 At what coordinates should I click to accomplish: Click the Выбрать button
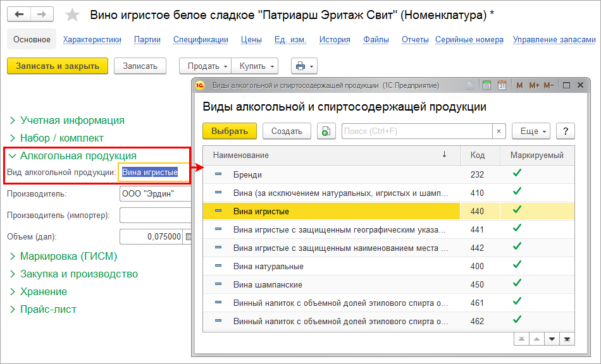click(x=230, y=131)
